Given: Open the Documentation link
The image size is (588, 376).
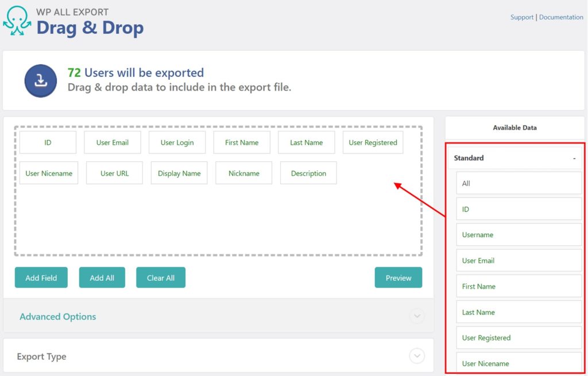Looking at the screenshot, I should click(561, 17).
